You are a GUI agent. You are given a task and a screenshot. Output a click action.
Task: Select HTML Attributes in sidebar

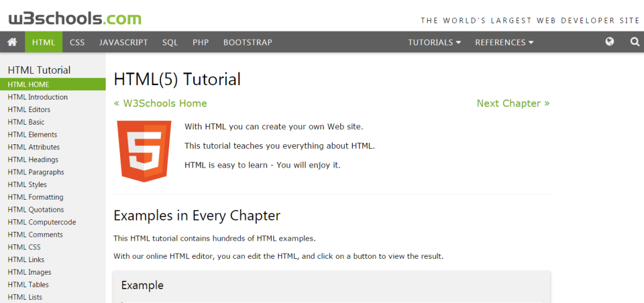pos(34,147)
